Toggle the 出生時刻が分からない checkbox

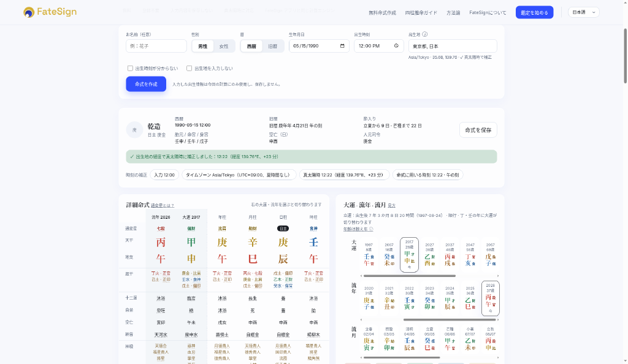pos(130,69)
